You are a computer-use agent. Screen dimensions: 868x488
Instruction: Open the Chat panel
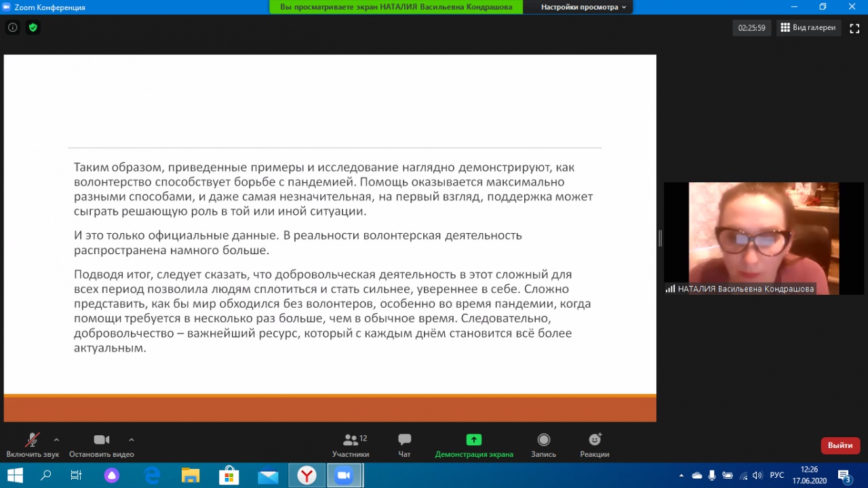(x=404, y=445)
